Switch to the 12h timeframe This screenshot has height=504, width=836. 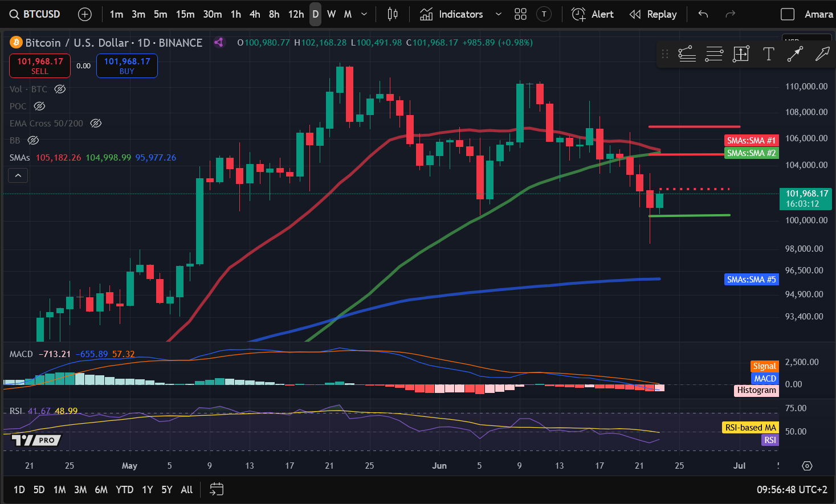(x=296, y=14)
